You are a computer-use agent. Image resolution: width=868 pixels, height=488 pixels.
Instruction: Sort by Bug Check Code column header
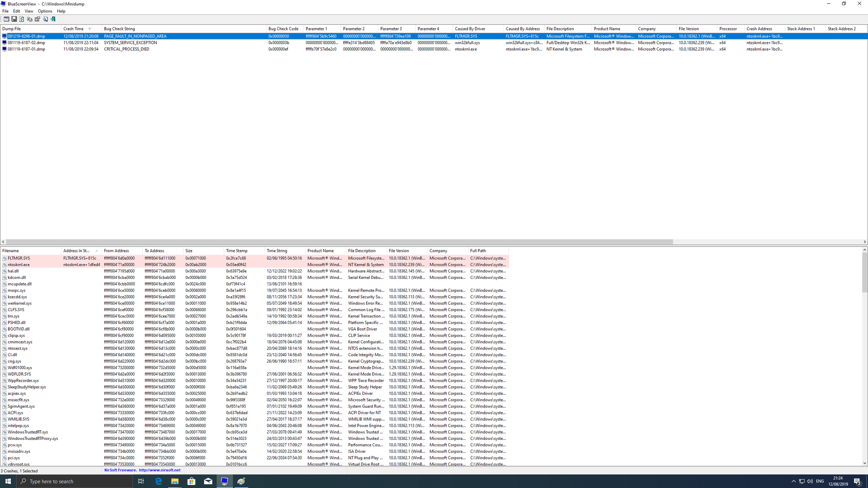coord(285,29)
